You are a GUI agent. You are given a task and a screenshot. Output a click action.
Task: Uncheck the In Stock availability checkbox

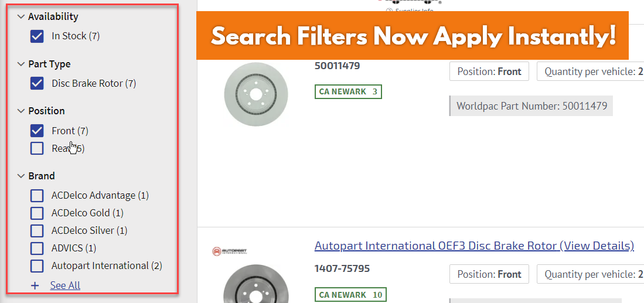point(37,36)
